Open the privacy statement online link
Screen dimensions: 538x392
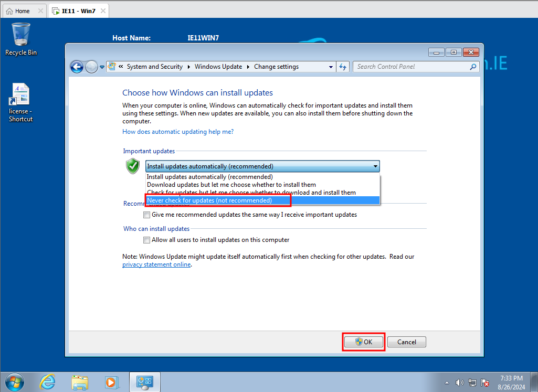click(x=156, y=264)
